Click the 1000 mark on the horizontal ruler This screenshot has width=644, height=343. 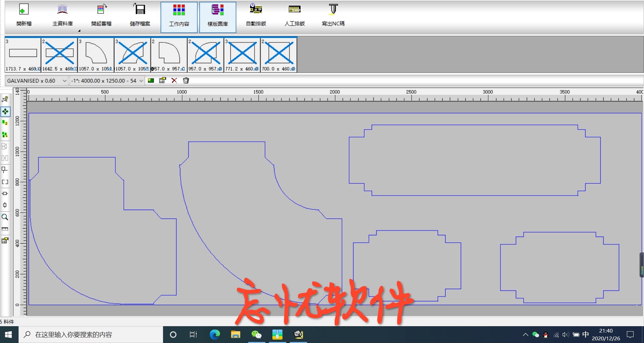coord(182,92)
